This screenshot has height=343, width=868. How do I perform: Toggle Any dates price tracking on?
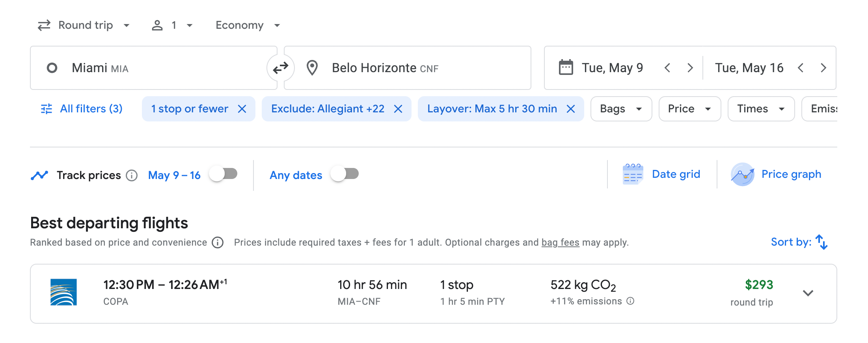pos(345,174)
